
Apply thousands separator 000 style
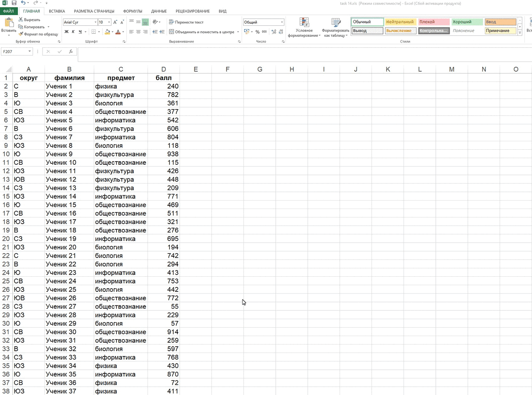coord(264,32)
